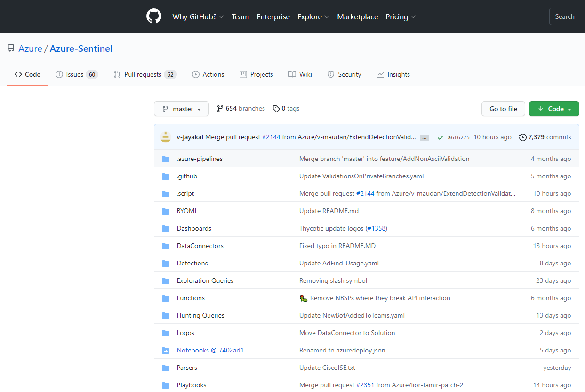Open the 'Update CiscoISE.txt' commit
The height and width of the screenshot is (392, 585).
(x=328, y=368)
